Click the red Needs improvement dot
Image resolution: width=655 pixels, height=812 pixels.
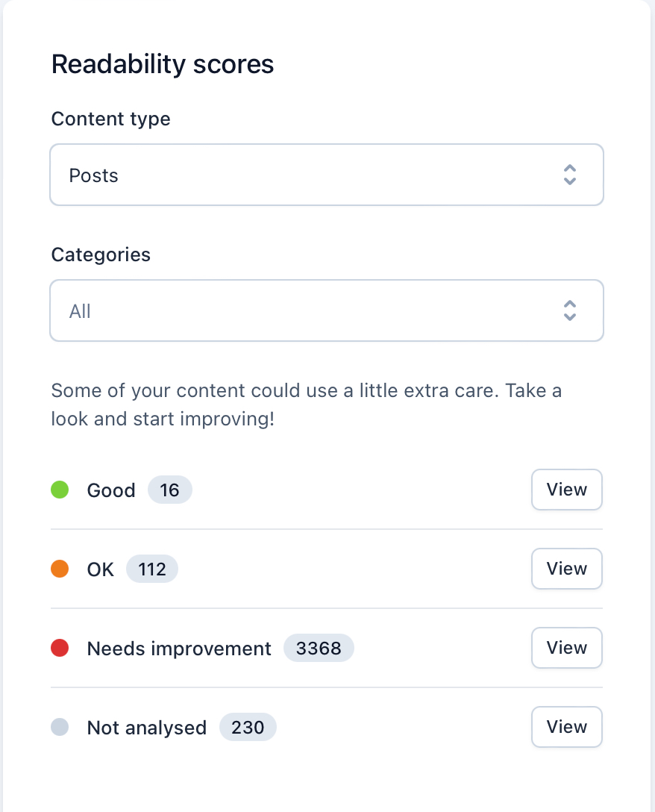(60, 649)
